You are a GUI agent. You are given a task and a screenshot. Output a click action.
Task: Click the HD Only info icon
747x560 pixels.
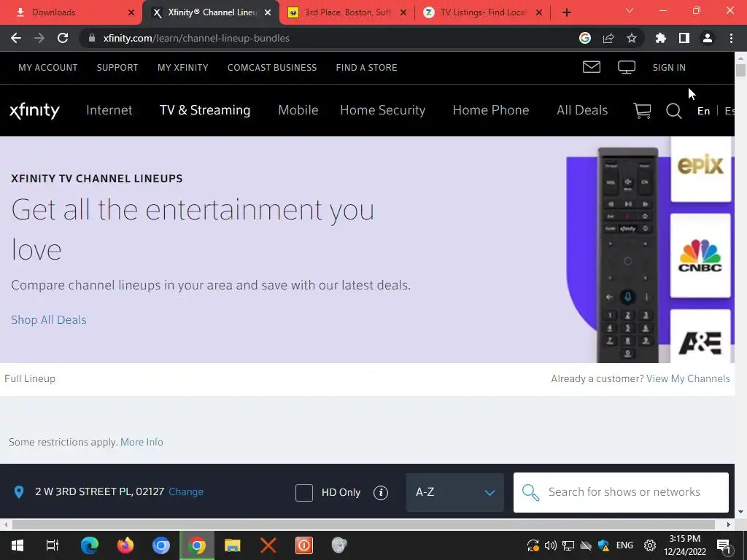coord(381,492)
